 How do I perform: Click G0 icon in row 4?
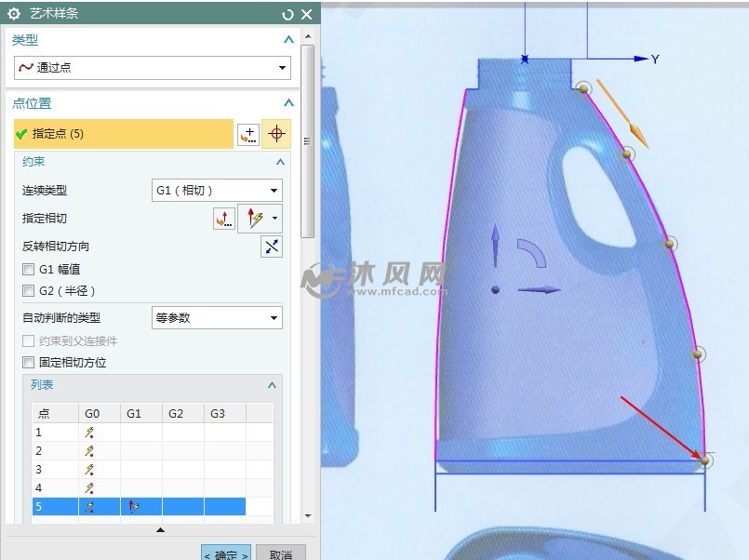pos(89,488)
